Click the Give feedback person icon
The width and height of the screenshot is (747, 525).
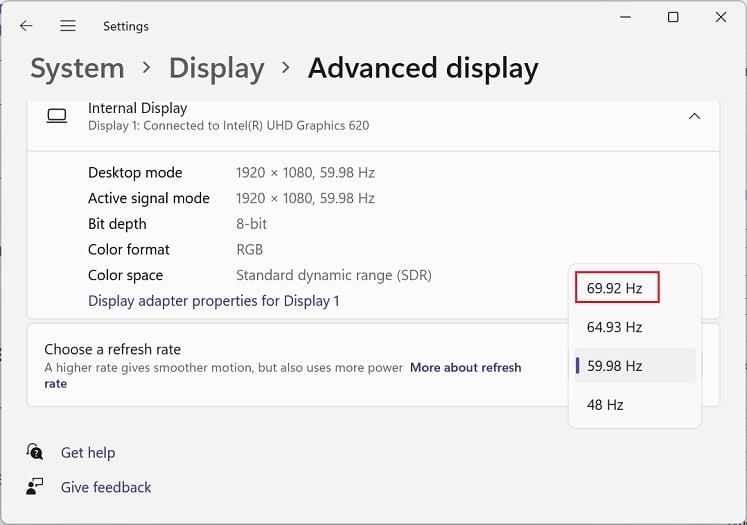click(35, 486)
